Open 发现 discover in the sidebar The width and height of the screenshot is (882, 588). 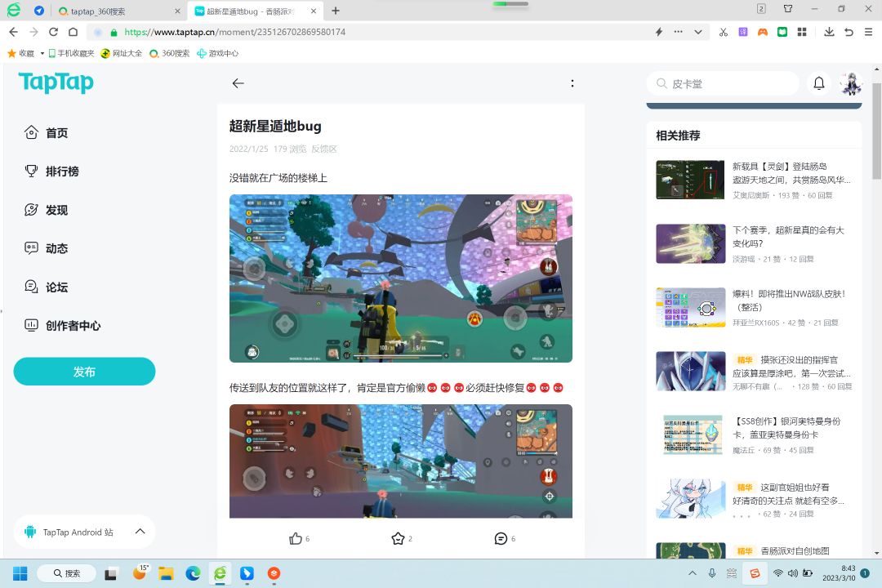click(x=46, y=210)
